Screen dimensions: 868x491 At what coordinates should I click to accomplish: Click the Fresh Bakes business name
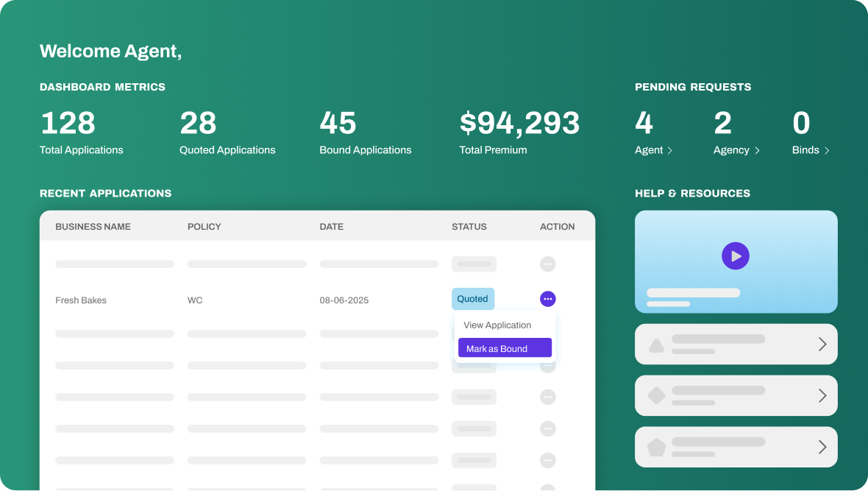pos(81,300)
